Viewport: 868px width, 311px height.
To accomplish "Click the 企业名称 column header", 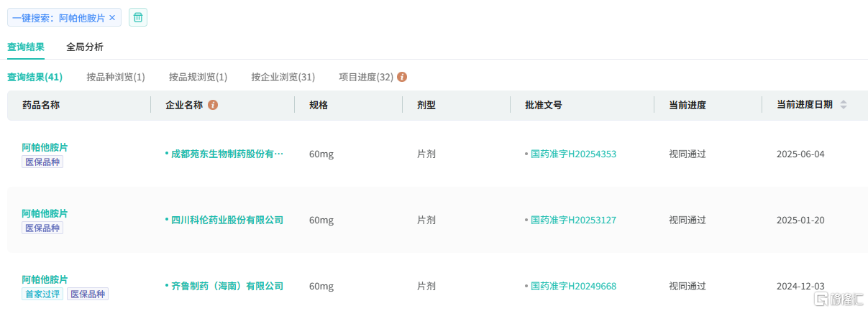I will point(184,105).
